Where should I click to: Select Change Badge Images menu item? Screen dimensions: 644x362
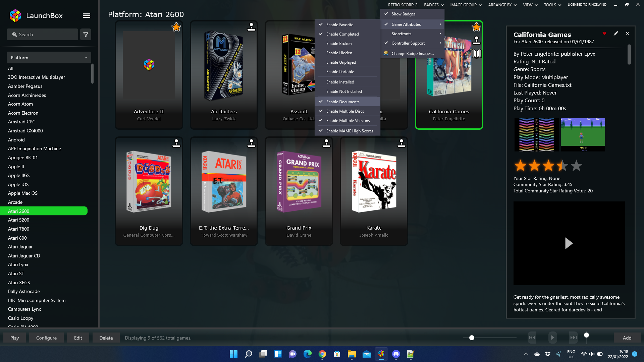[x=412, y=54]
